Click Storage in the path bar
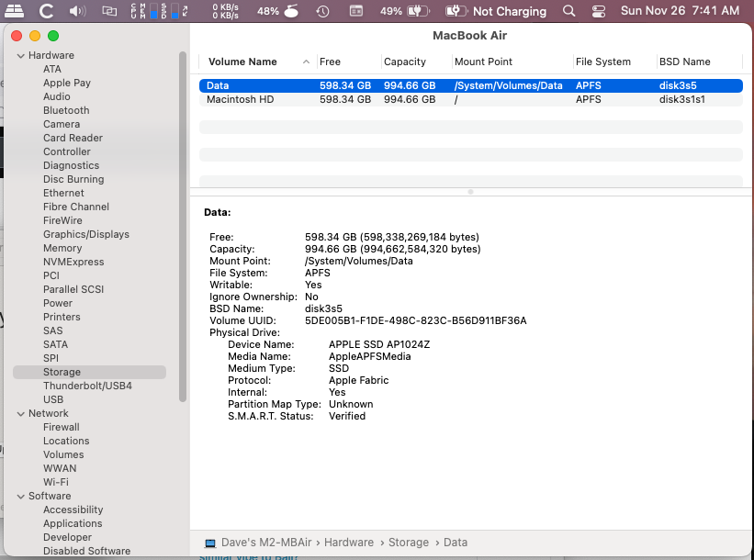 409,543
